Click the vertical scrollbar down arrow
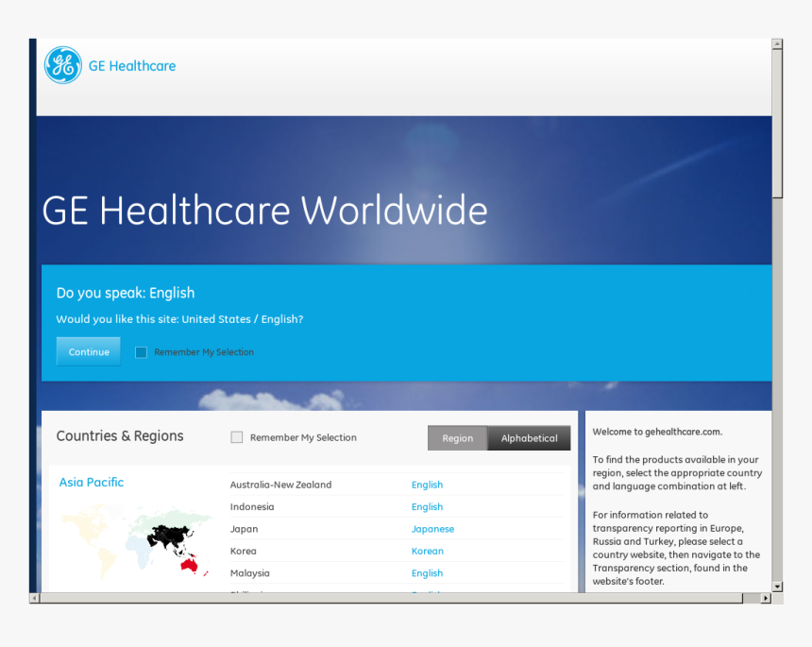 click(777, 587)
